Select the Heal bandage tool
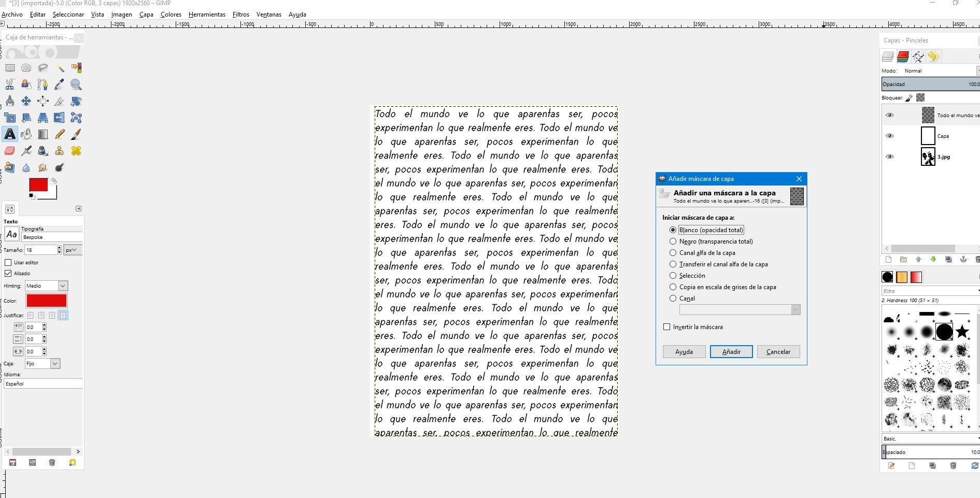This screenshot has height=498, width=980. tap(76, 151)
